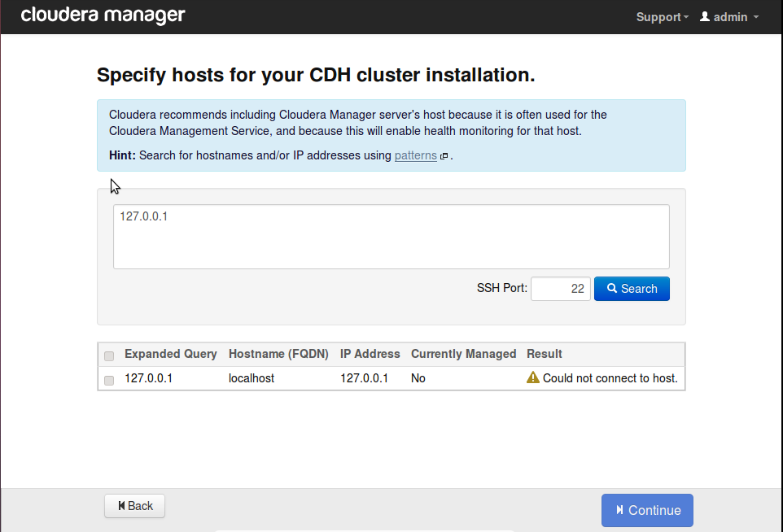Click into the SSH Port field
This screenshot has width=783, height=532.
click(x=560, y=289)
